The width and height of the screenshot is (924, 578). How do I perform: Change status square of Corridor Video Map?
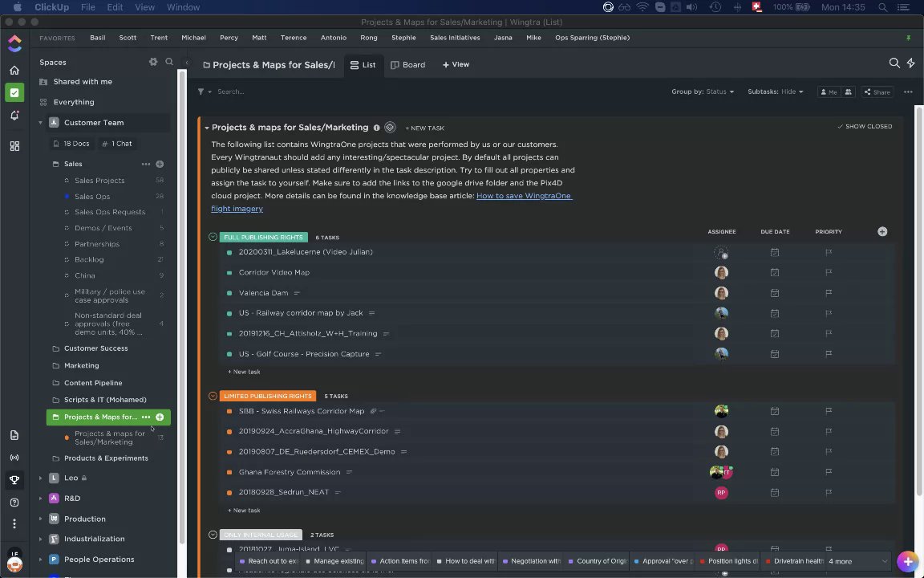[229, 273]
